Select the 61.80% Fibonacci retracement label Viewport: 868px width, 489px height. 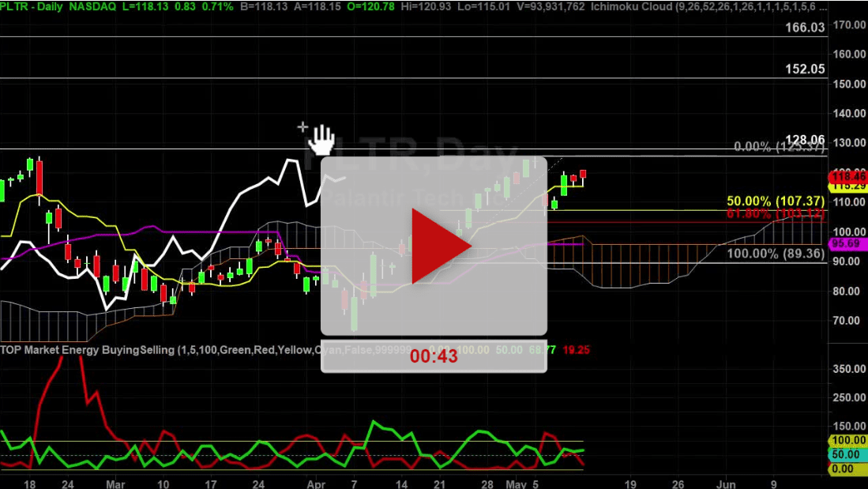(776, 214)
